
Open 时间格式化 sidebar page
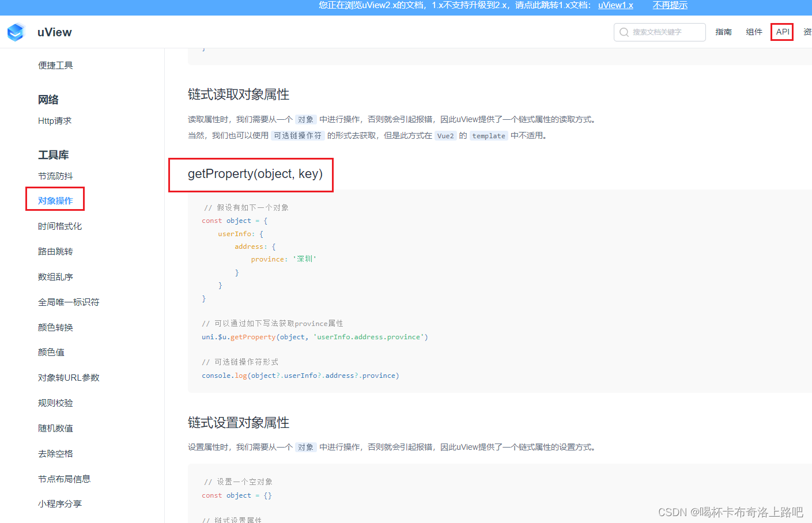pos(60,226)
